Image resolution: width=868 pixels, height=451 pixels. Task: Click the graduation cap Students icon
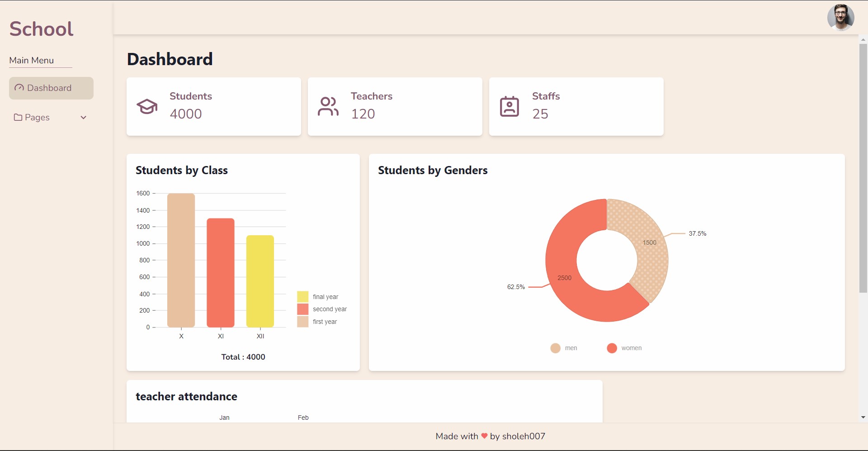click(147, 107)
